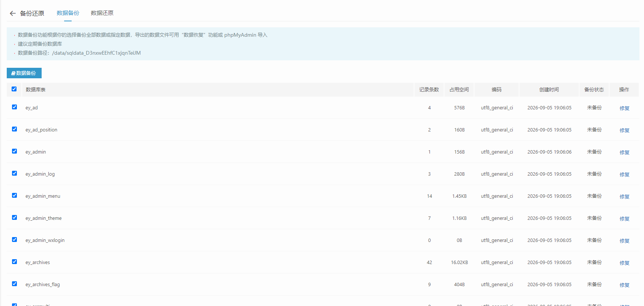Click 修复 for ey_archives_flag

click(624, 285)
